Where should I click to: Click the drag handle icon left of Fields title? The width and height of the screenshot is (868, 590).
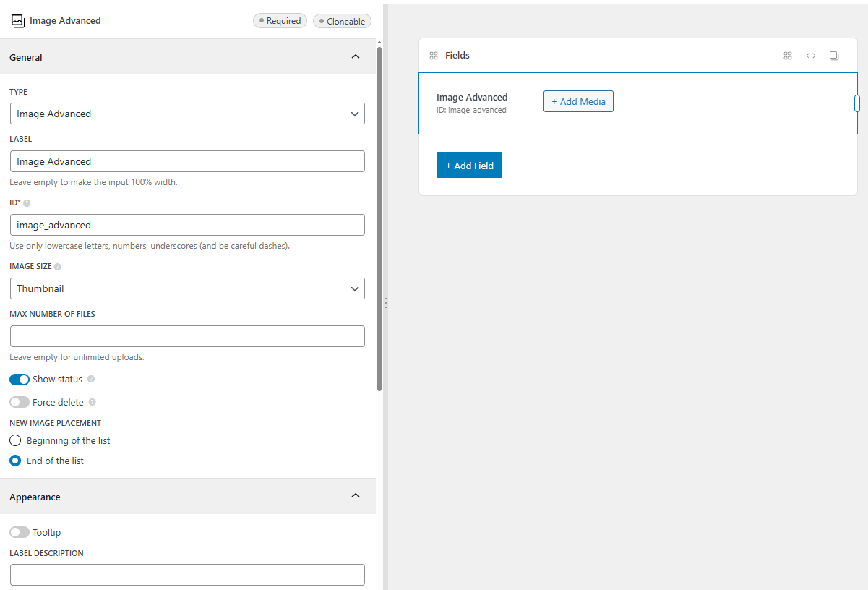click(434, 56)
